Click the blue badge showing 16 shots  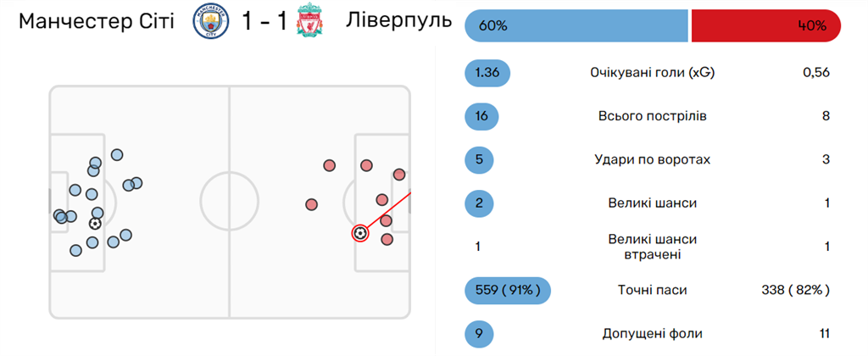pos(482,116)
